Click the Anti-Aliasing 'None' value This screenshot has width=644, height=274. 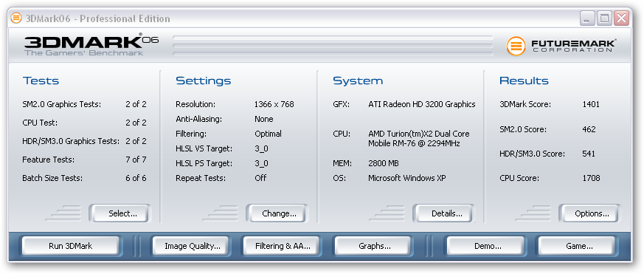click(263, 120)
